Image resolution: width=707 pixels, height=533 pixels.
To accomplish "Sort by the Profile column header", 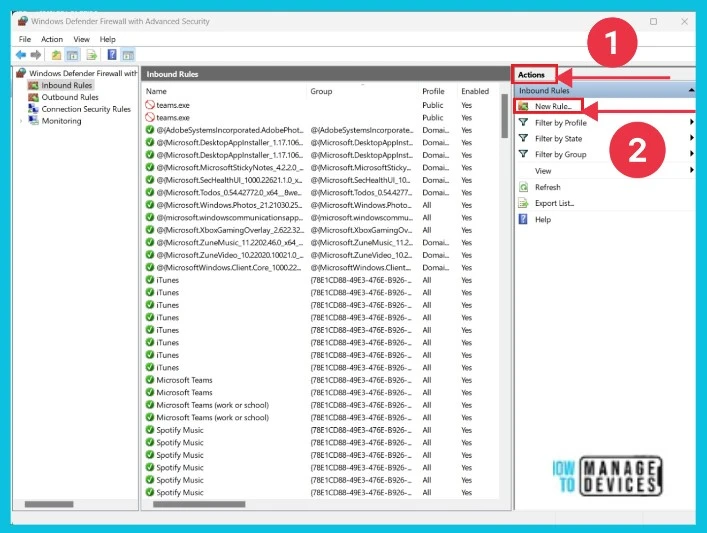I will coord(433,91).
